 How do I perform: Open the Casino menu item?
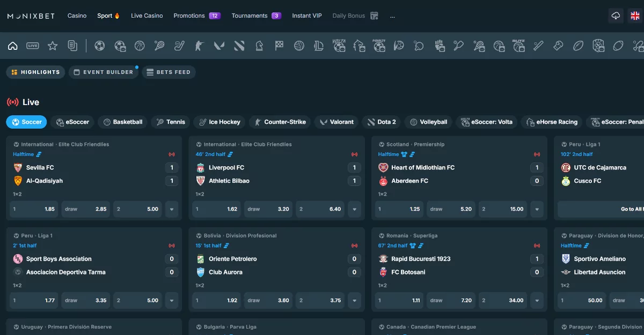(x=77, y=16)
